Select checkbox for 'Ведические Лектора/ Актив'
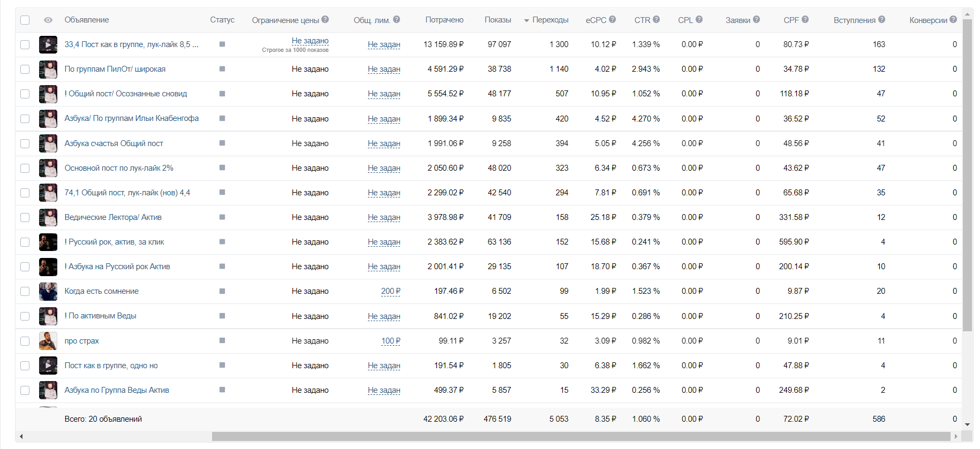The image size is (980, 449). [25, 217]
